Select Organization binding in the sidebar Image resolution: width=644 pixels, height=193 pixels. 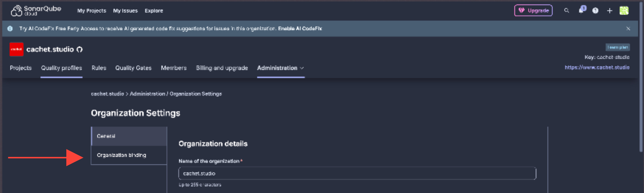(129, 155)
